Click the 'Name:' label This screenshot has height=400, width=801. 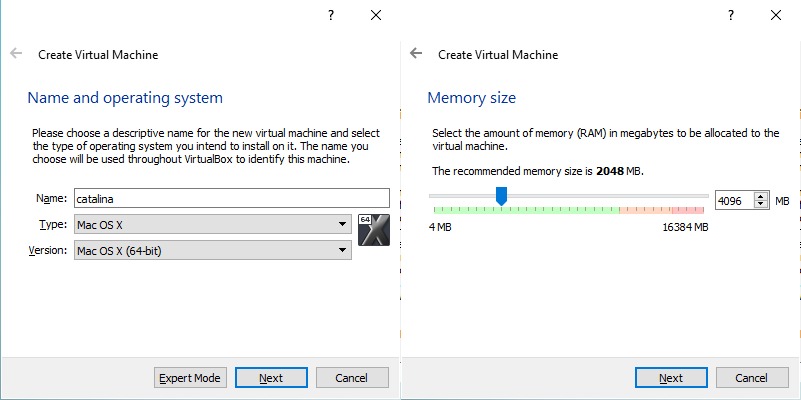tap(52, 198)
